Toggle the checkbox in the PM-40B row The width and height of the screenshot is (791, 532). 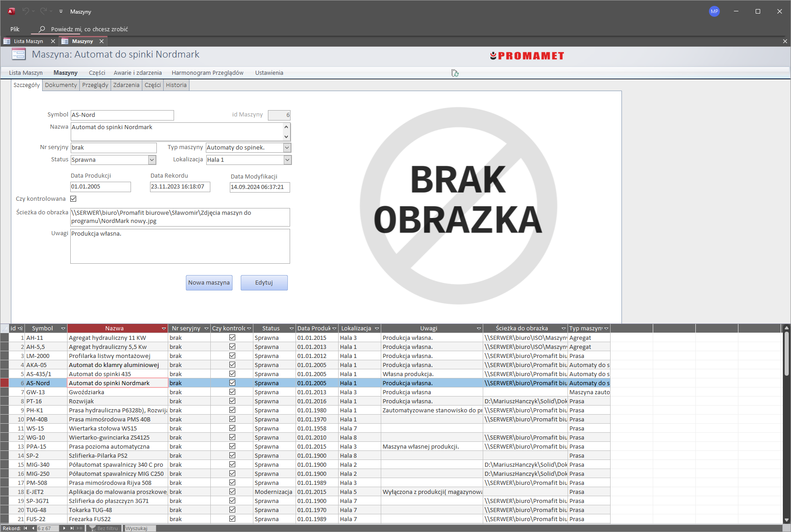[x=232, y=419]
